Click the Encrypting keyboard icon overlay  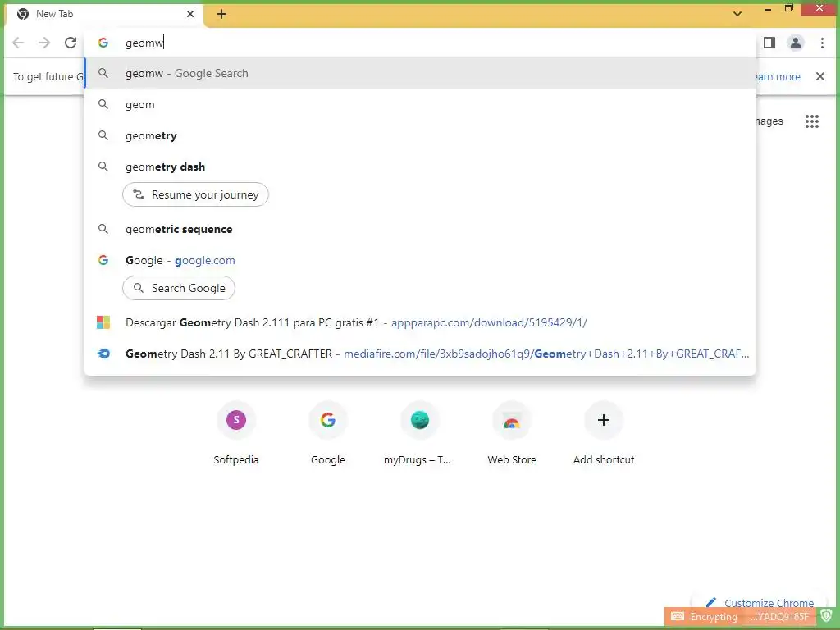click(x=678, y=616)
